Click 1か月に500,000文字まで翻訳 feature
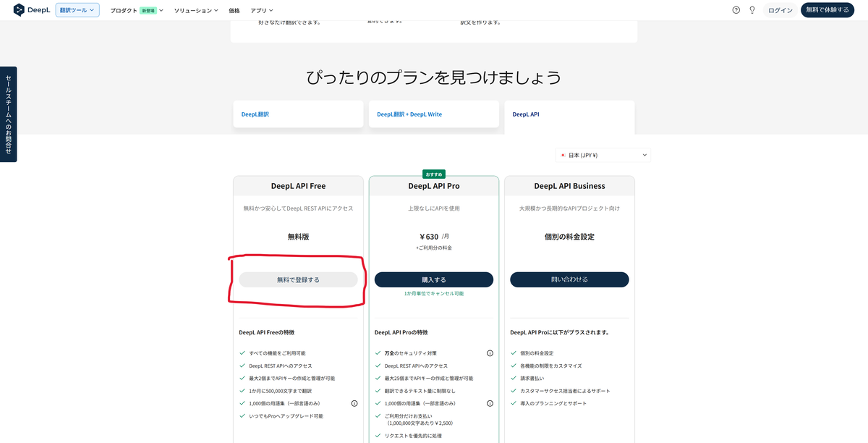The height and width of the screenshot is (443, 868). [x=281, y=391]
